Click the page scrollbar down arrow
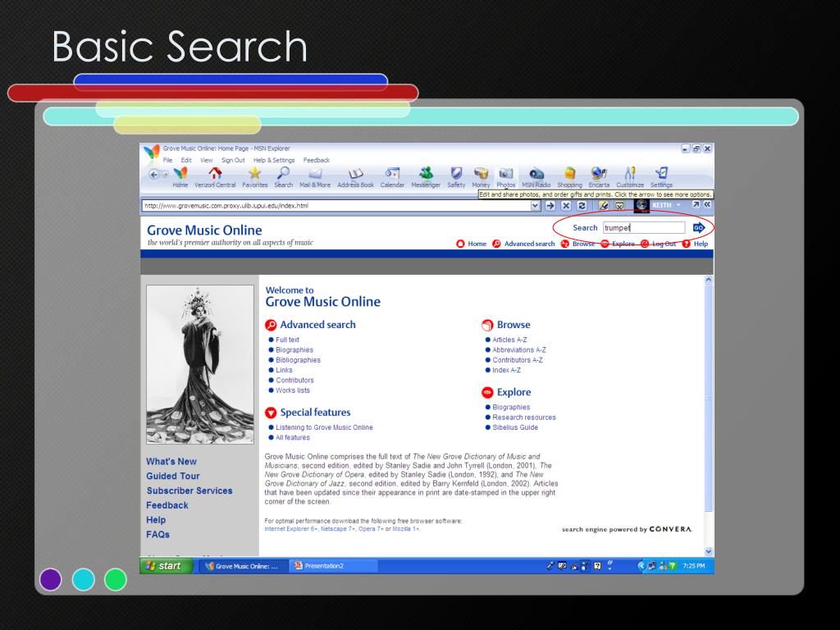Viewport: 840px width, 630px height. (x=708, y=551)
